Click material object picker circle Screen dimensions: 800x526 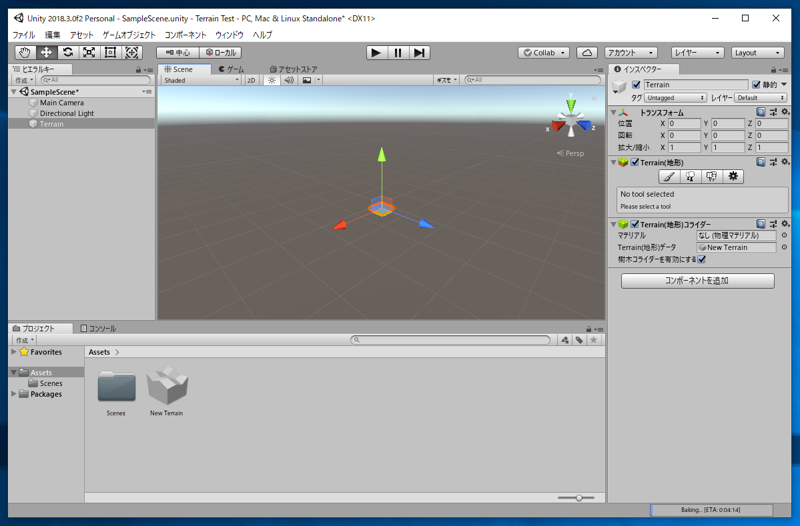pos(784,235)
